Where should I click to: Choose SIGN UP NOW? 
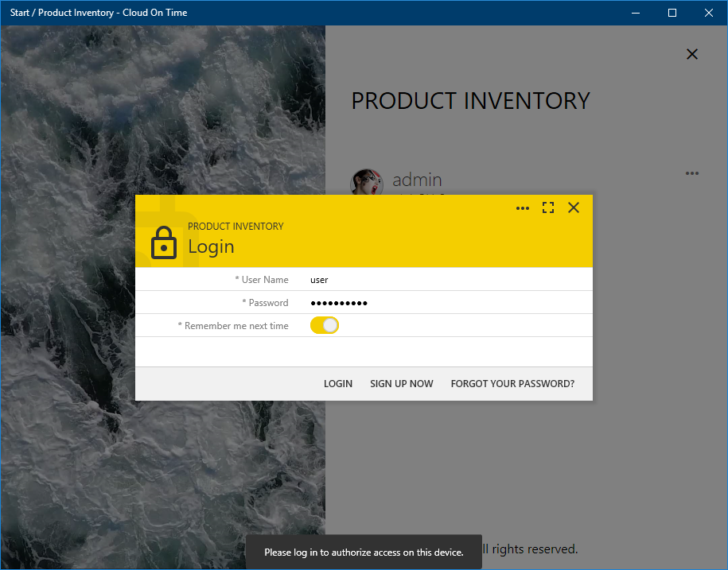click(x=402, y=384)
